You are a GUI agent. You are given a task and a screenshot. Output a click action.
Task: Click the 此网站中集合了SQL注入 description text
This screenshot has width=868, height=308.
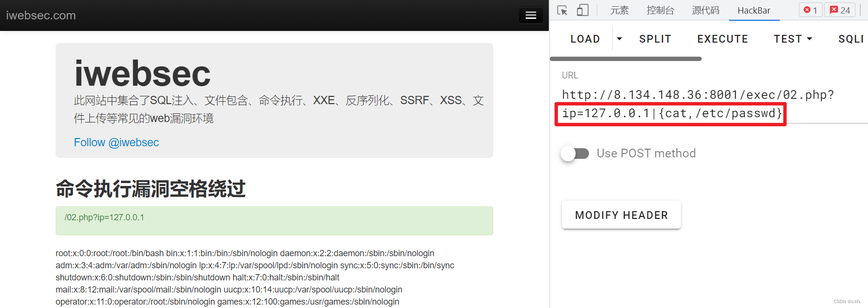pos(279,109)
